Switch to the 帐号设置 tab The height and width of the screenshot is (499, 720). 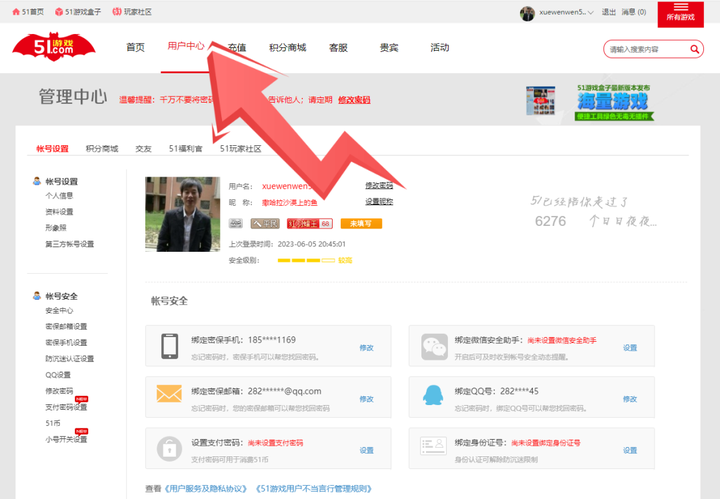pyautogui.click(x=52, y=149)
